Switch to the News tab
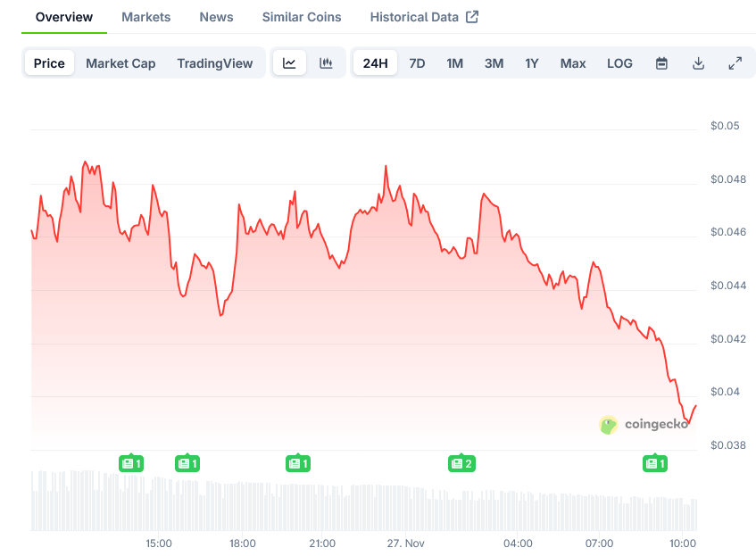This screenshot has width=756, height=556. click(217, 17)
